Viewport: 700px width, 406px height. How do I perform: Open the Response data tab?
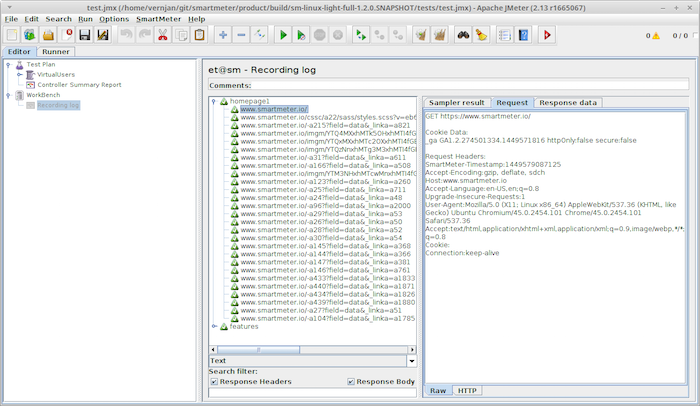568,103
